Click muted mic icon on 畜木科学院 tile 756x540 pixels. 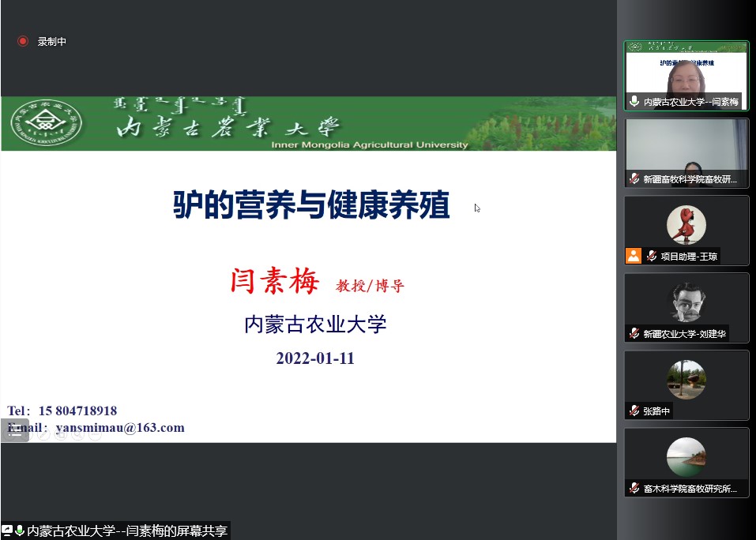click(634, 489)
